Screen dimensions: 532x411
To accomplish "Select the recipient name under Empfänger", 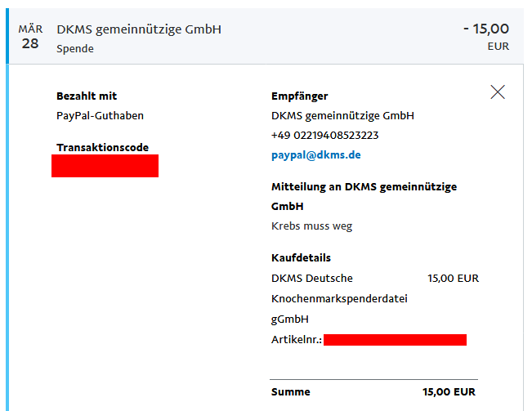I will pyautogui.click(x=342, y=116).
